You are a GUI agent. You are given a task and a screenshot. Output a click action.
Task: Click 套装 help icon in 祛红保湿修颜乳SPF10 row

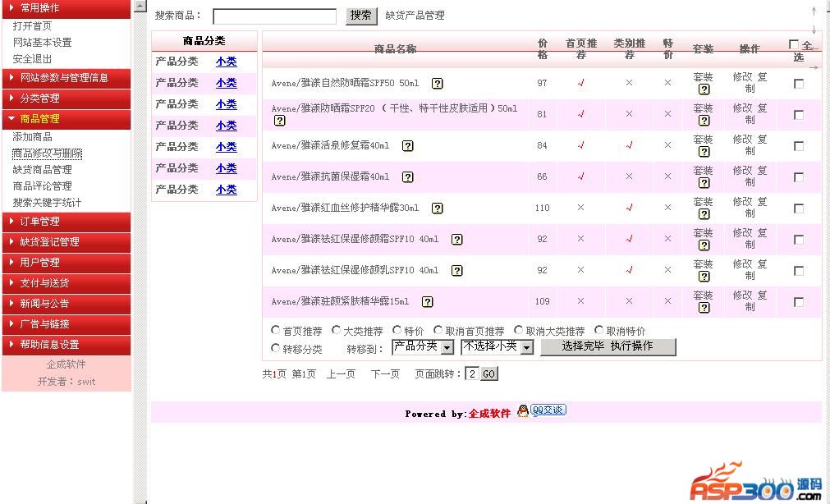704,277
